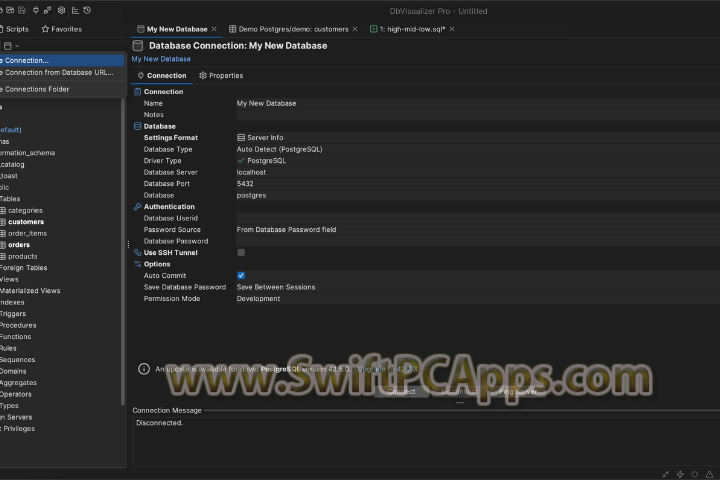Screen dimensions: 720x480
Task: Click the products table icon
Action: (x=3, y=256)
